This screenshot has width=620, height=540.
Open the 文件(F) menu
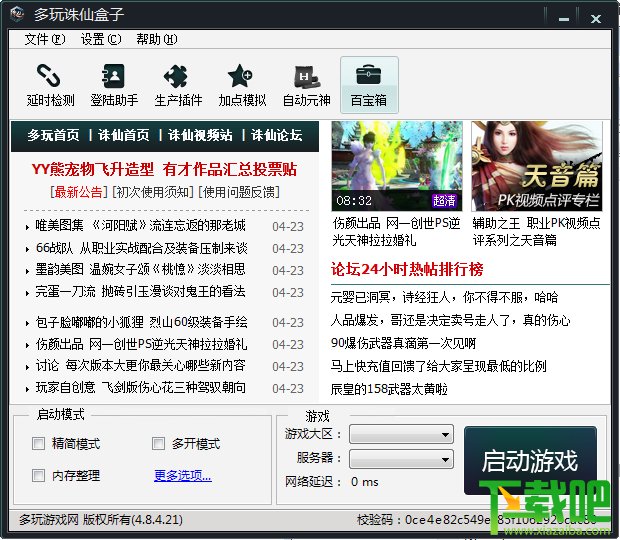(45, 39)
